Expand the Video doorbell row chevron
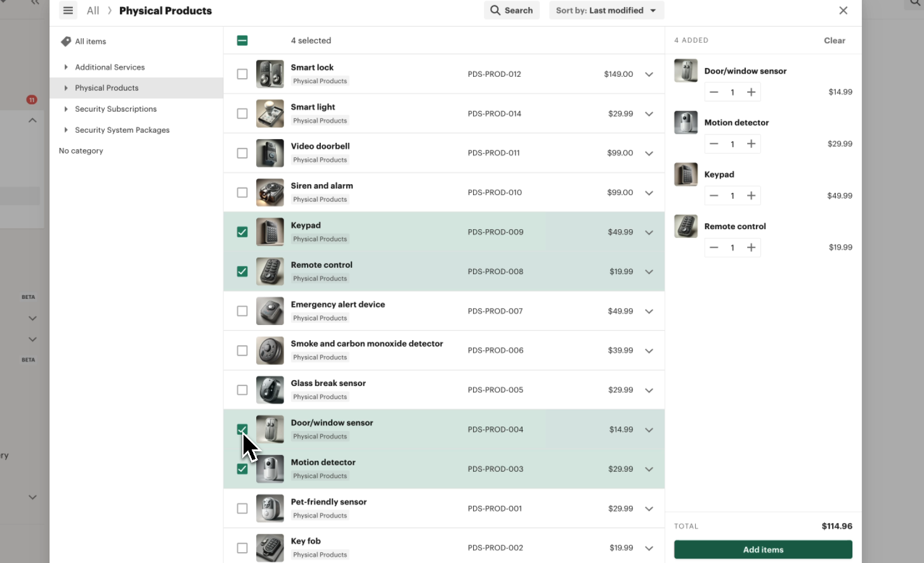The image size is (924, 563). click(x=649, y=154)
